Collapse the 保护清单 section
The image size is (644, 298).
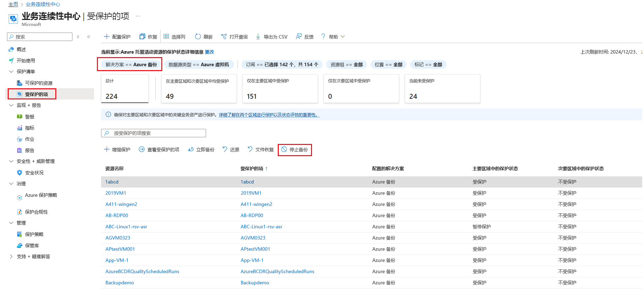point(11,71)
